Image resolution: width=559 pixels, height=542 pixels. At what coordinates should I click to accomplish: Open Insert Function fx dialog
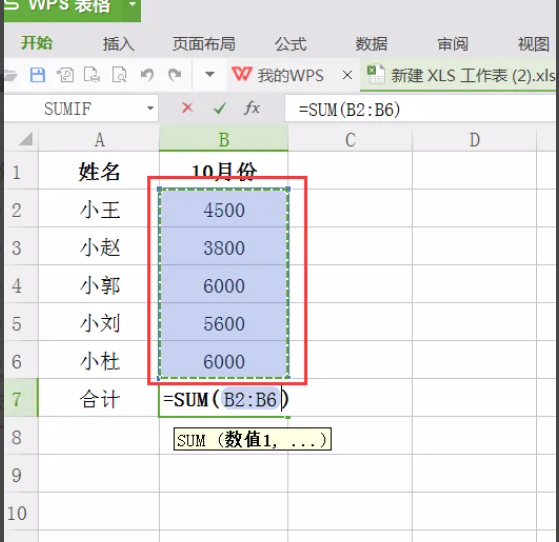point(252,108)
